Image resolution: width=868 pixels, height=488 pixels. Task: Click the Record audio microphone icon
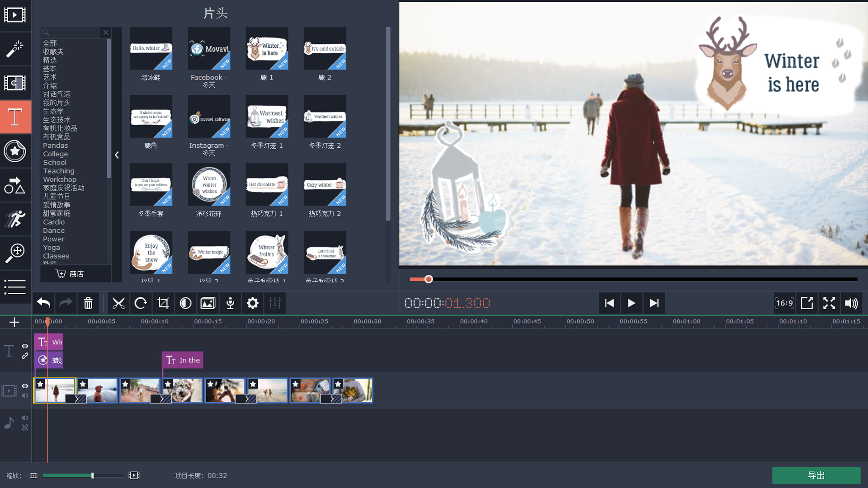tap(230, 303)
